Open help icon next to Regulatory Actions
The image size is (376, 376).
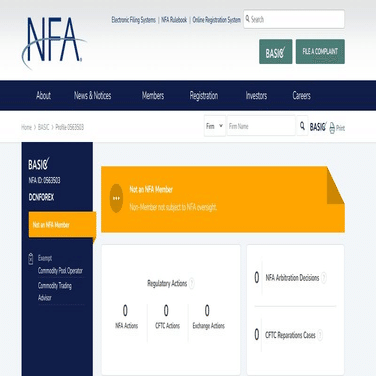coord(192,284)
